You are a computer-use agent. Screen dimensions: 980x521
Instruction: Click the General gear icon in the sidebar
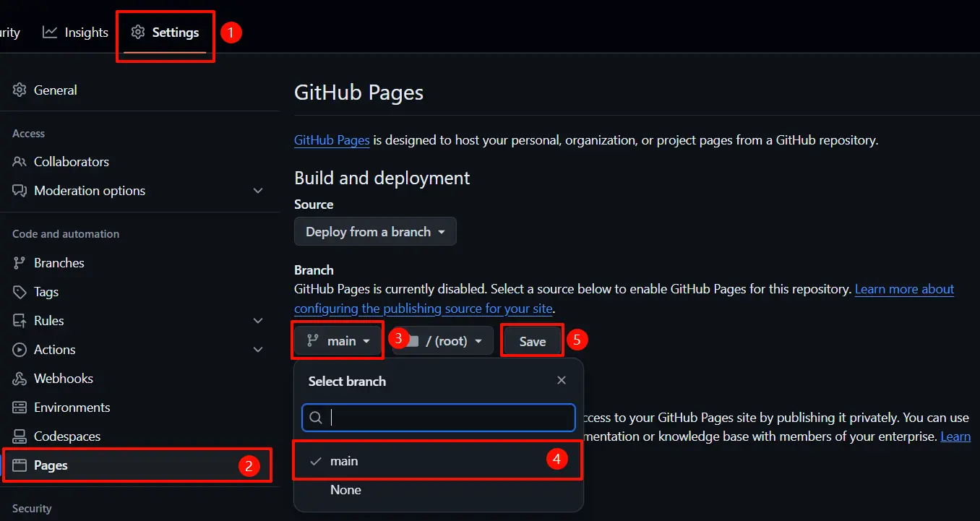[x=20, y=90]
